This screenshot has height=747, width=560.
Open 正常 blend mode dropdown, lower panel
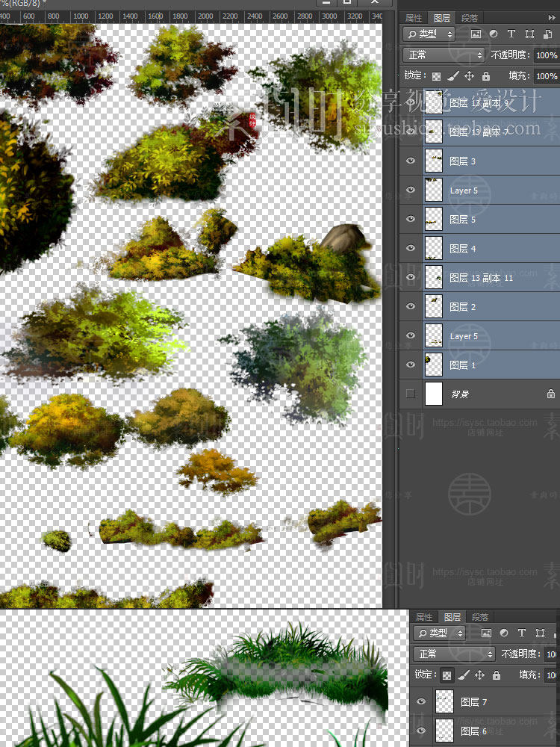click(x=454, y=654)
